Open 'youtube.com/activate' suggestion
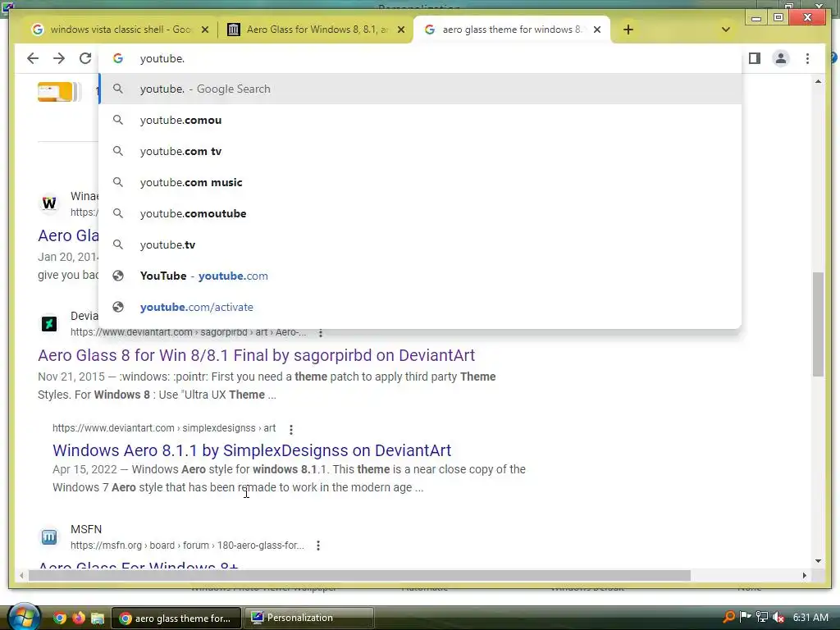840x630 pixels. click(420, 307)
